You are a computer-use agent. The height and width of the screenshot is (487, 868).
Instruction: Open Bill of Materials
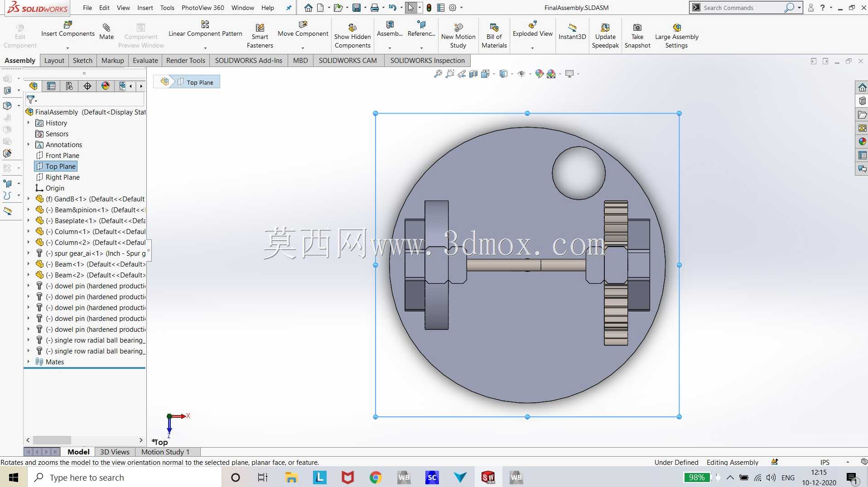tap(494, 36)
